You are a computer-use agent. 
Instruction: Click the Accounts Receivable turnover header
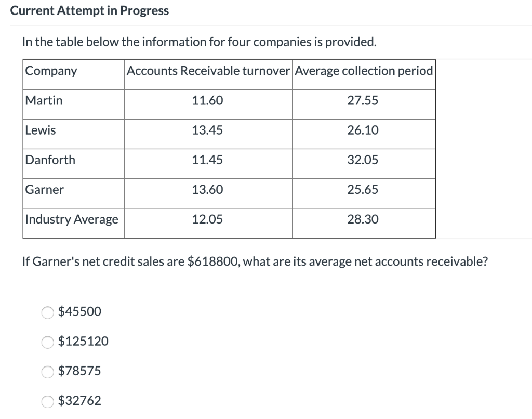(x=208, y=71)
